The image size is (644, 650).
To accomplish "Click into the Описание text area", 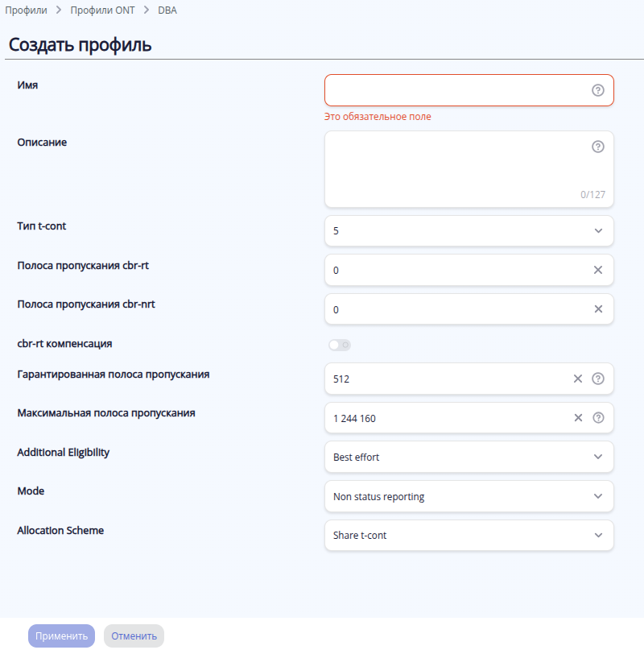I will tap(456, 169).
